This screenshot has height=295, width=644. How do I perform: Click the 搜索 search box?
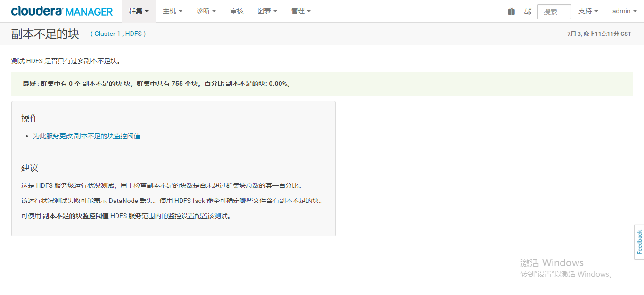tap(554, 11)
